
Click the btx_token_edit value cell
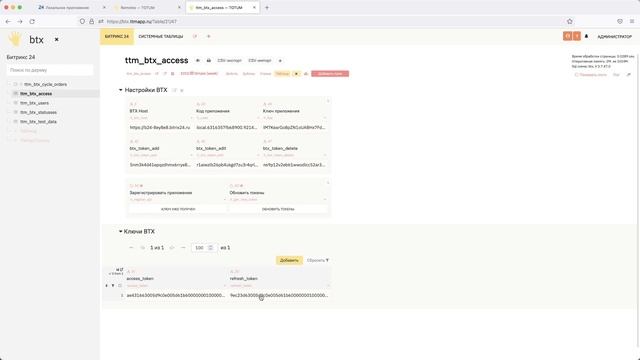point(227,165)
